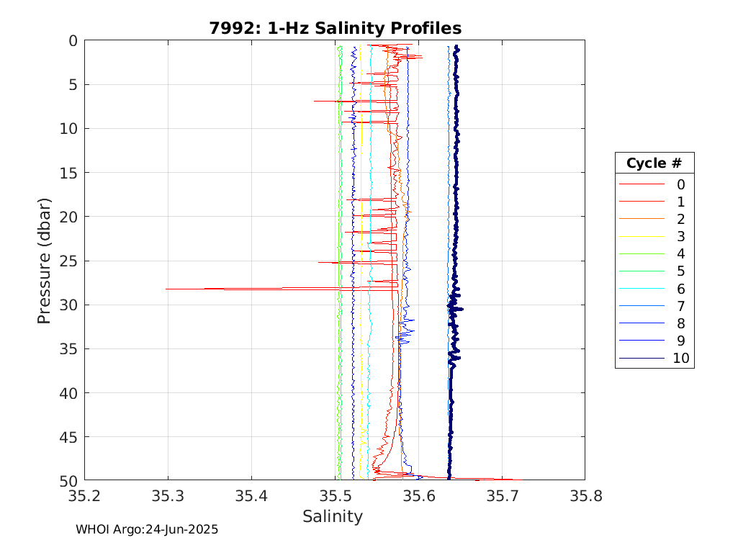756x540 pixels.
Task: Click the x-axis tick label 35.5
Action: tap(335, 495)
